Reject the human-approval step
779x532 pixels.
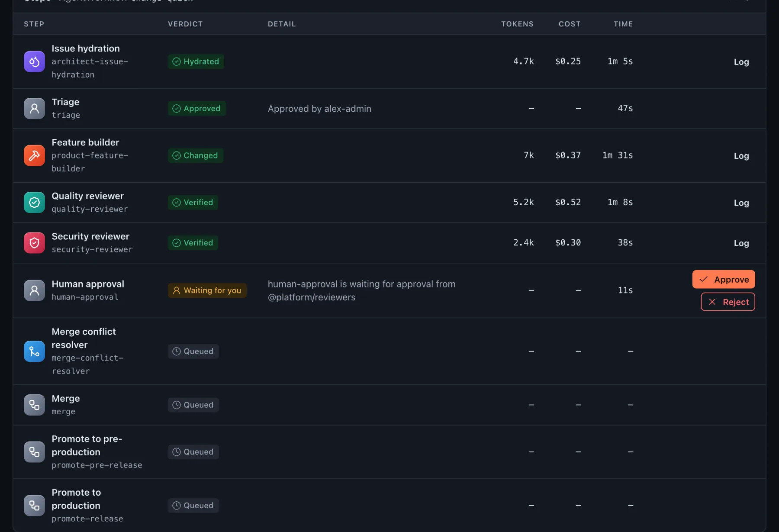pos(728,302)
